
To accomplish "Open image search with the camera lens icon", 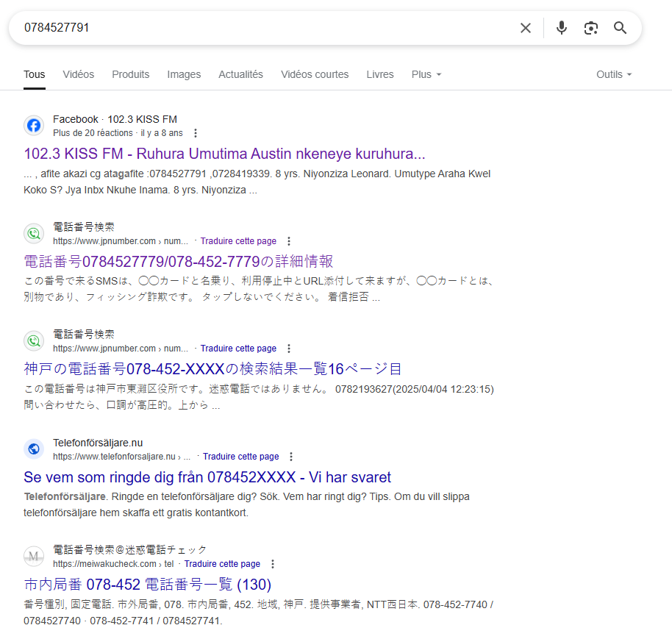I will pyautogui.click(x=591, y=28).
